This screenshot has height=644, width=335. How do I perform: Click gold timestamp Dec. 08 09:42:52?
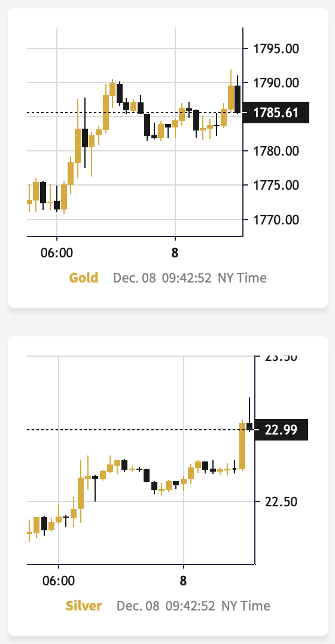tap(162, 278)
